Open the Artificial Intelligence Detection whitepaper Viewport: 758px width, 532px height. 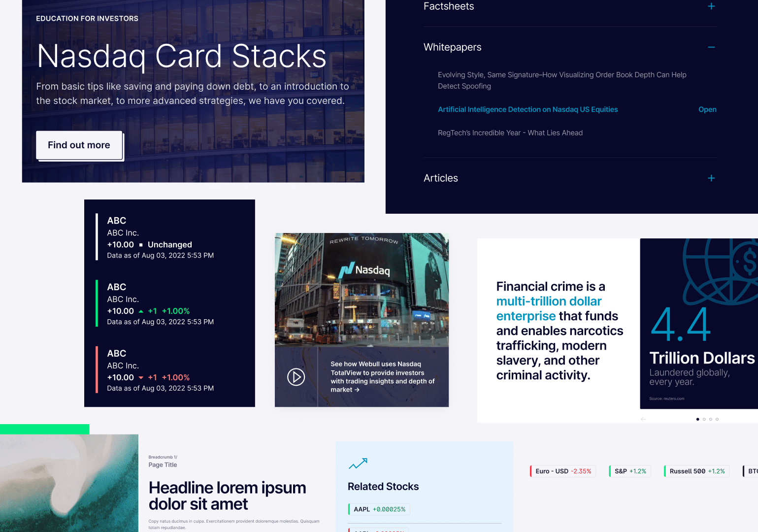528,109
